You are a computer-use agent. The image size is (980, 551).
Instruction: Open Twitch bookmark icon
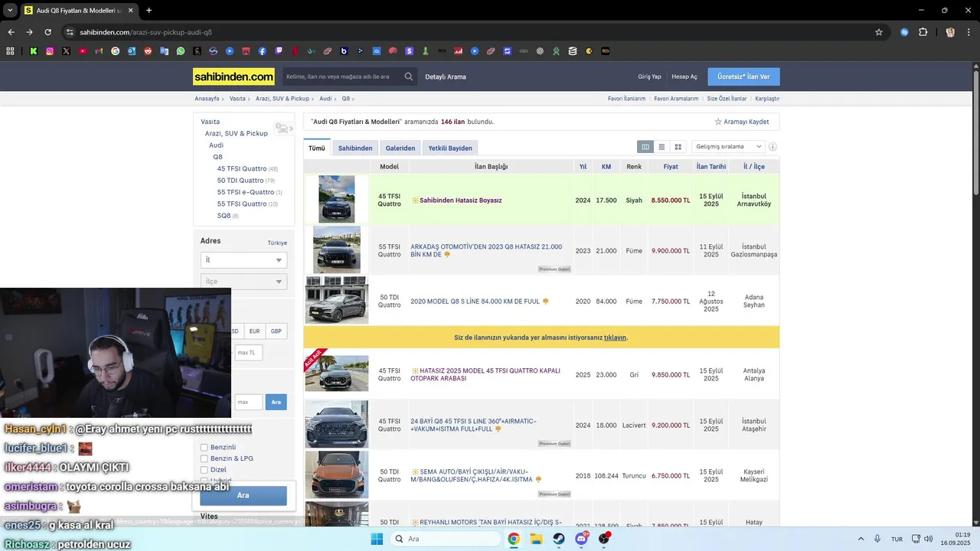279,51
